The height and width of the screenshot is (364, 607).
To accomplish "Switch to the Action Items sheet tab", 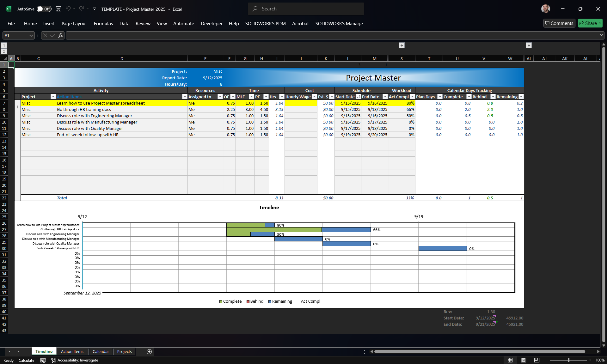I will point(72,351).
